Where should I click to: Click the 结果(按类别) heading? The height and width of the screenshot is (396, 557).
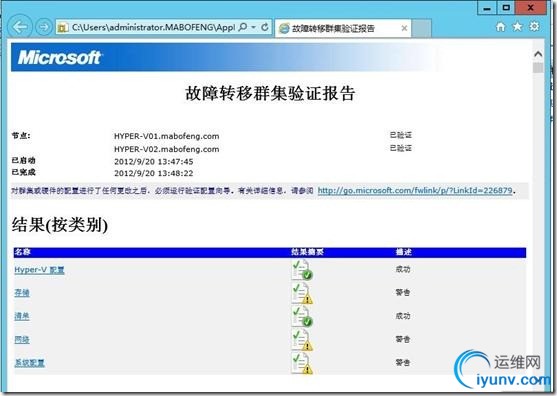[60, 225]
